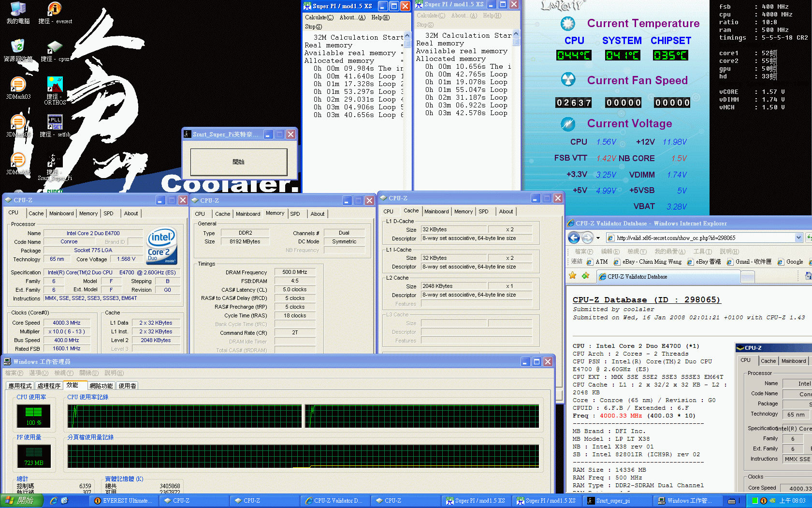Click the keyboard language bar icon
The height and width of the screenshot is (508, 812).
point(732,501)
